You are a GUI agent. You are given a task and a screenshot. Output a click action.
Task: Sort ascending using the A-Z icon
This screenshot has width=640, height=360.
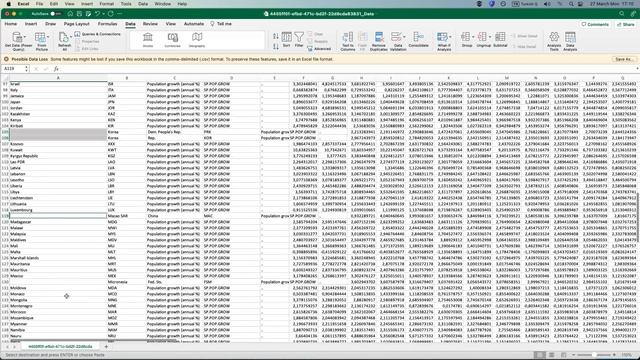point(276,36)
